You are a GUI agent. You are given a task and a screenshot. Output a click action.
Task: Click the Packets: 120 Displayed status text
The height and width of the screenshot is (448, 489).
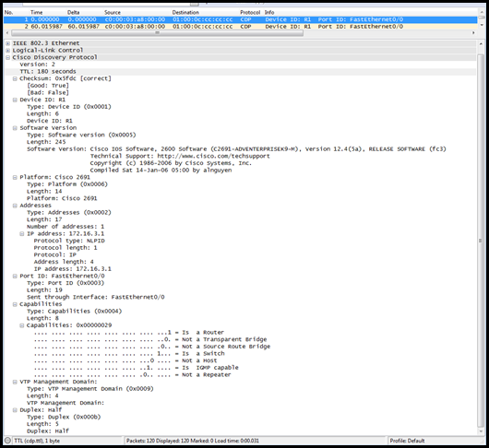[x=193, y=441]
